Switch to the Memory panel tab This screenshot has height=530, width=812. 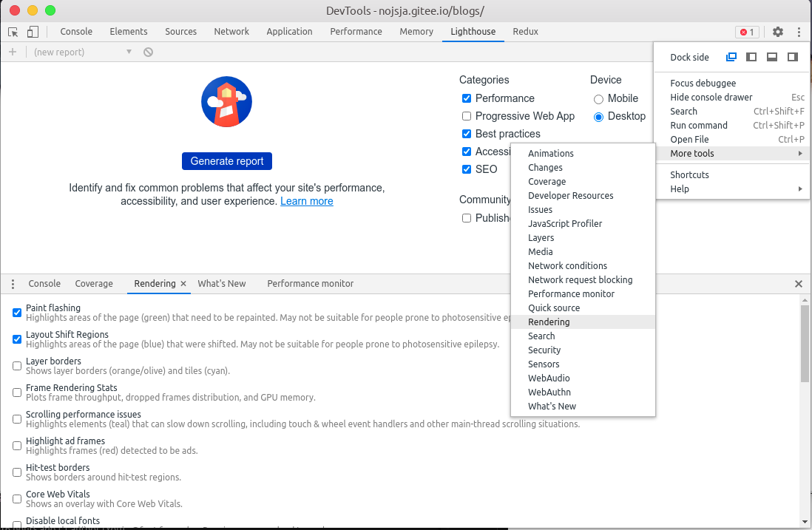[x=416, y=32]
